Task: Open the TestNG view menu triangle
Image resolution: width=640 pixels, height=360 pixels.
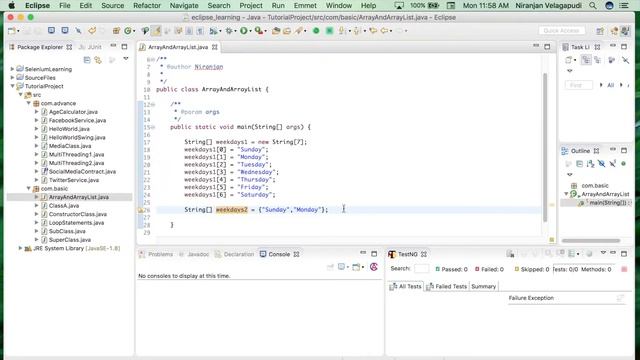Action: point(603,253)
